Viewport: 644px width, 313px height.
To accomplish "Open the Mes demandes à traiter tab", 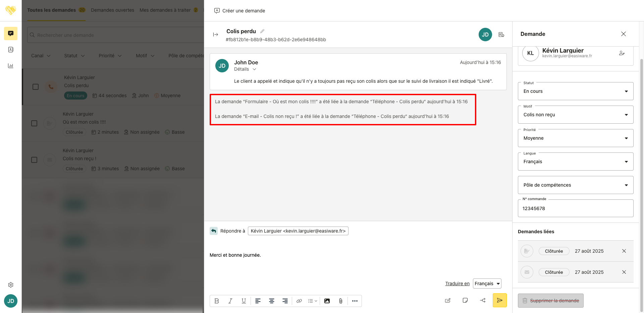I will tap(165, 10).
